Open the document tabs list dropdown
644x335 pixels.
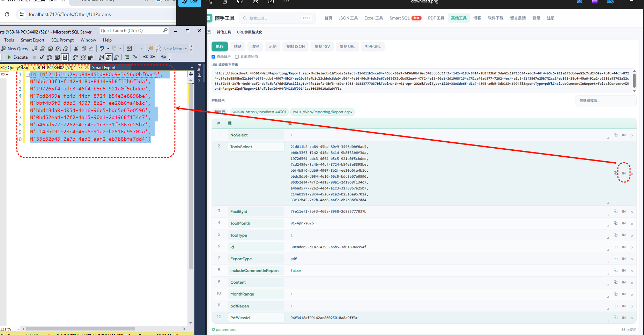click(192, 68)
